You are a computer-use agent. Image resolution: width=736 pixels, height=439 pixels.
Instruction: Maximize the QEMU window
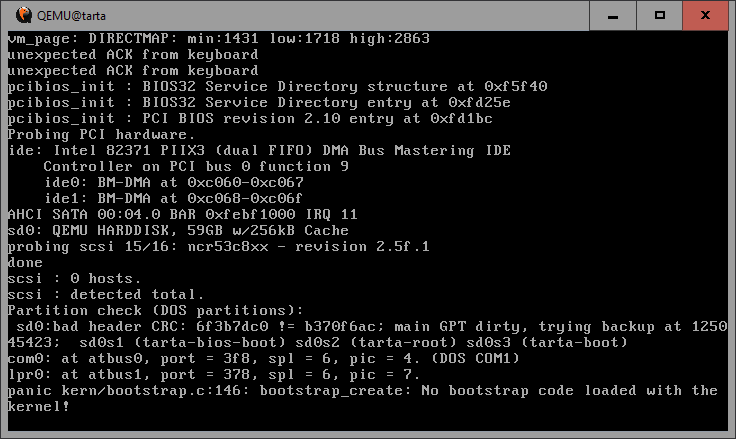coord(660,15)
